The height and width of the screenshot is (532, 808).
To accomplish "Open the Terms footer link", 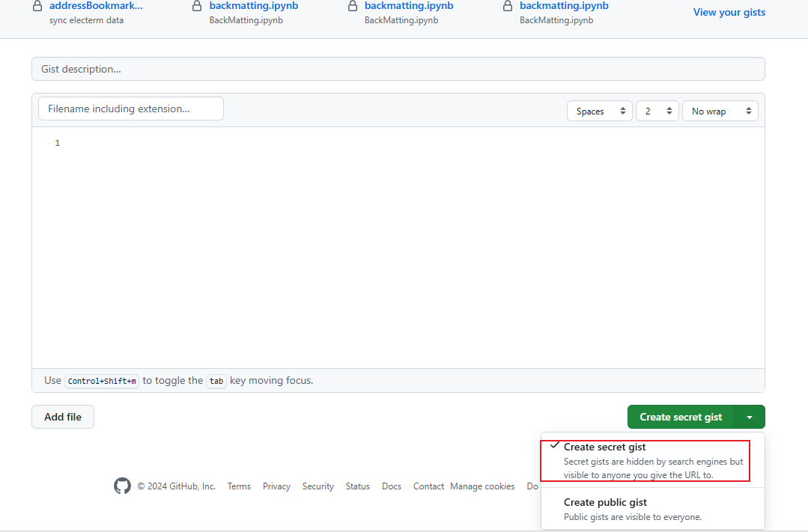I will coord(239,486).
